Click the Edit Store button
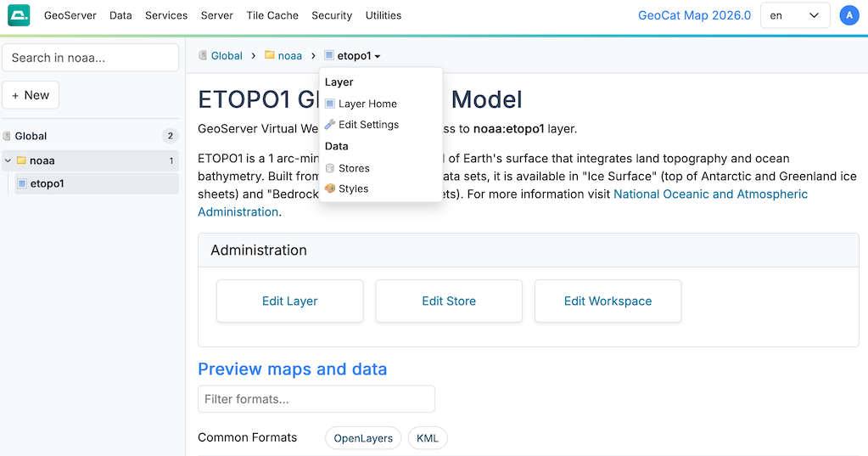The width and height of the screenshot is (868, 456). point(449,301)
